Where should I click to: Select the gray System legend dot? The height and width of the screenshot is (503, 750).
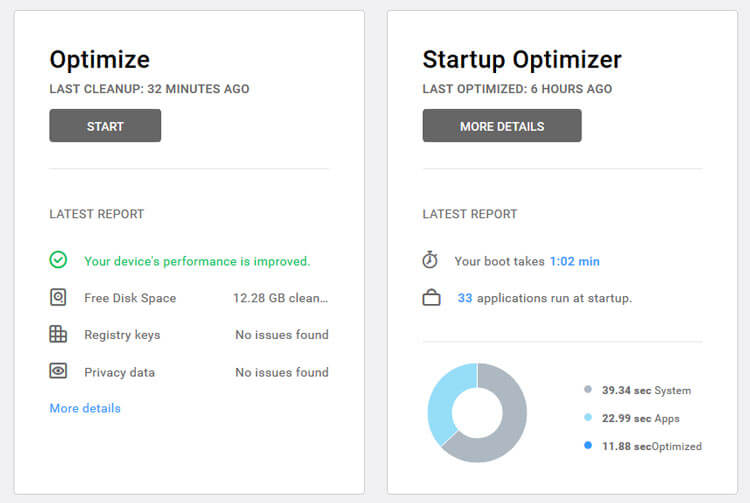[588, 389]
